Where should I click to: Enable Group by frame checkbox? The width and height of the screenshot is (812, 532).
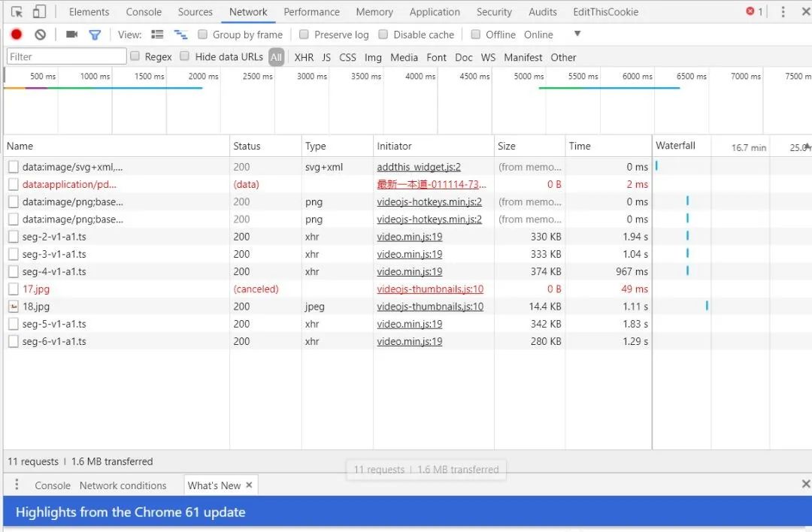coord(202,34)
